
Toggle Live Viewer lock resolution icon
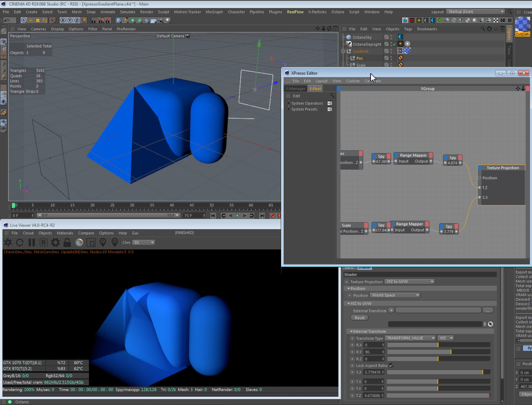[x=67, y=242]
